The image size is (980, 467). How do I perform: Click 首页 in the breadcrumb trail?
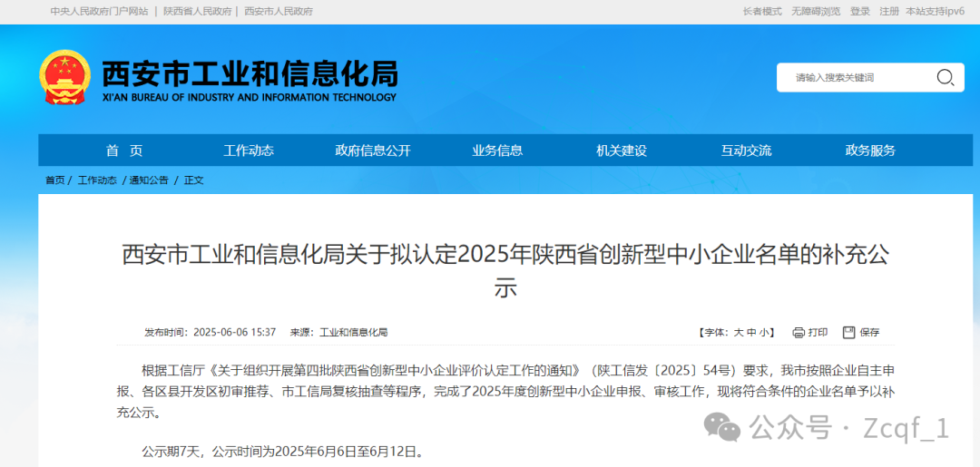tap(54, 180)
